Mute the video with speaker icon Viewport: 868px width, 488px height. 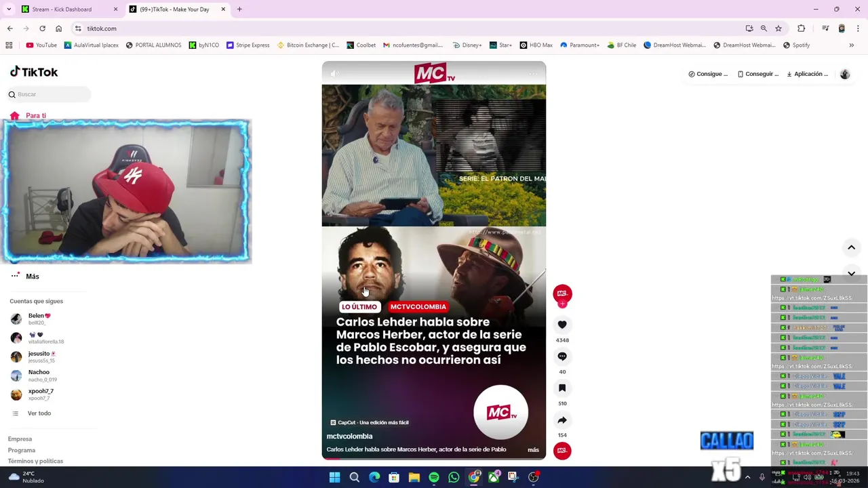[334, 73]
